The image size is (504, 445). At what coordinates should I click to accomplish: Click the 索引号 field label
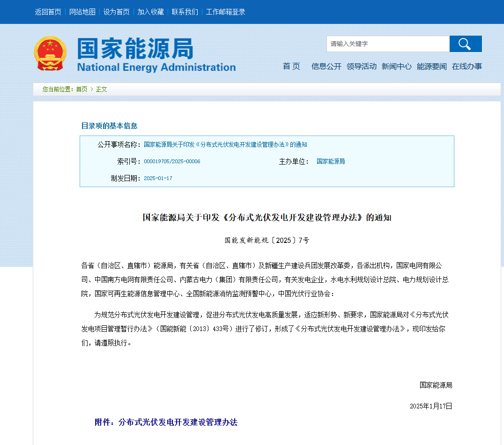click(x=128, y=161)
